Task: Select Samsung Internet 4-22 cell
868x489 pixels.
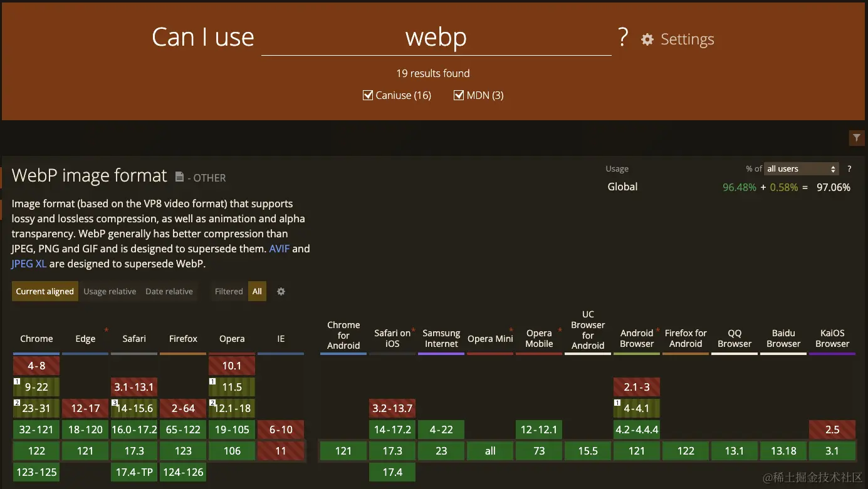Action: [441, 430]
